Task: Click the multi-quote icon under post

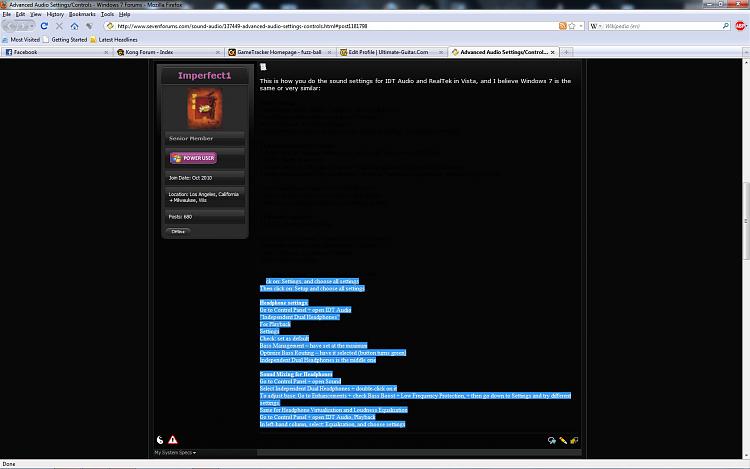Action: tap(574, 440)
